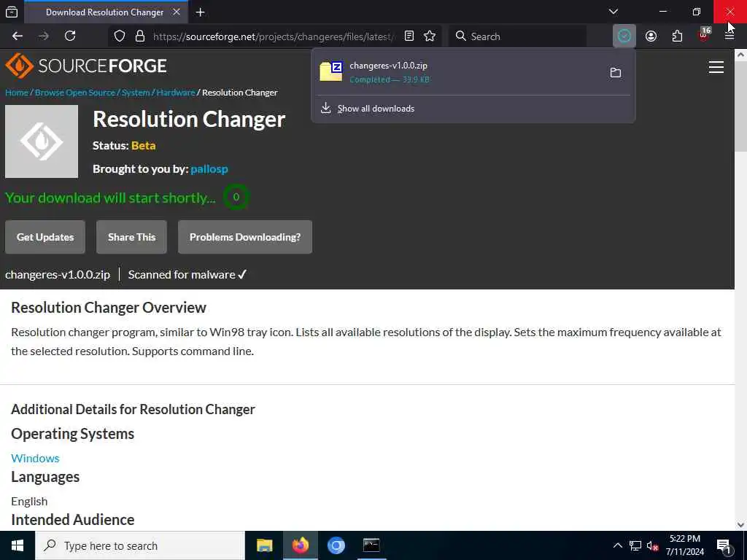Viewport: 747px width, 560px height.
Task: Open the Windows Start menu
Action: pyautogui.click(x=18, y=545)
